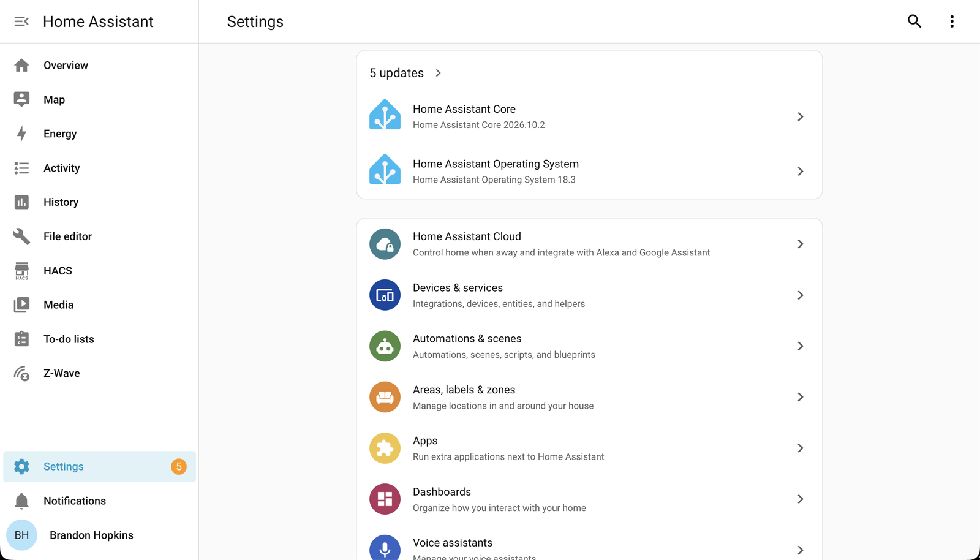Open search with the magnifier icon
This screenshot has height=560, width=980.
point(914,21)
